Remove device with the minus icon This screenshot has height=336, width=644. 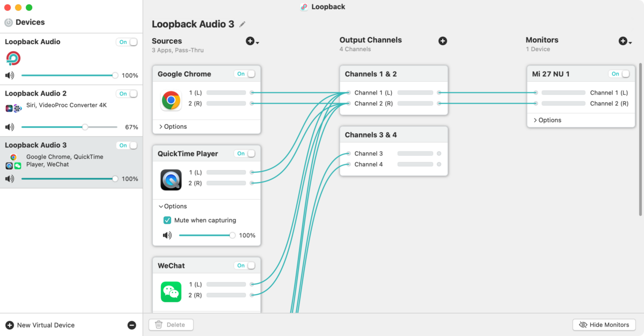[131, 325]
